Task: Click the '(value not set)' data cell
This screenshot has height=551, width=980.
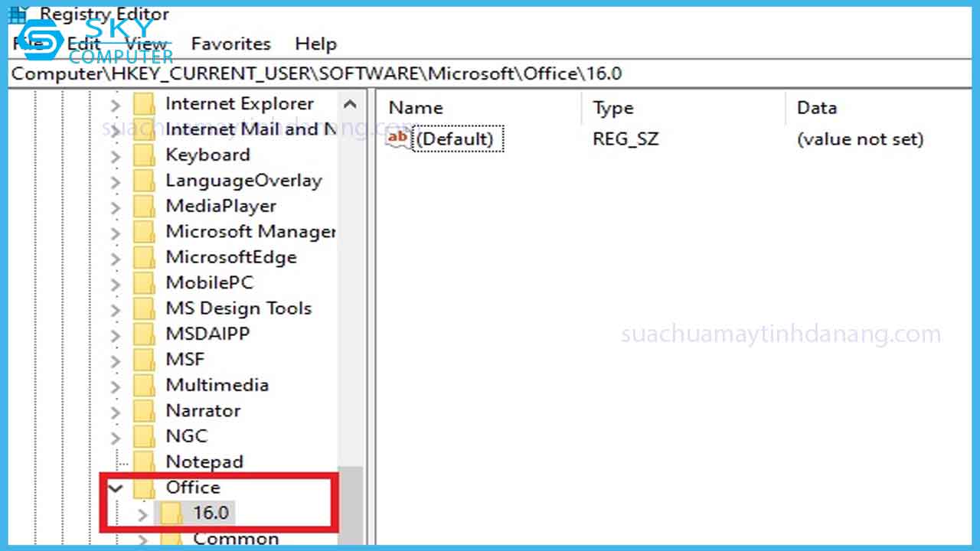Action: coord(861,139)
